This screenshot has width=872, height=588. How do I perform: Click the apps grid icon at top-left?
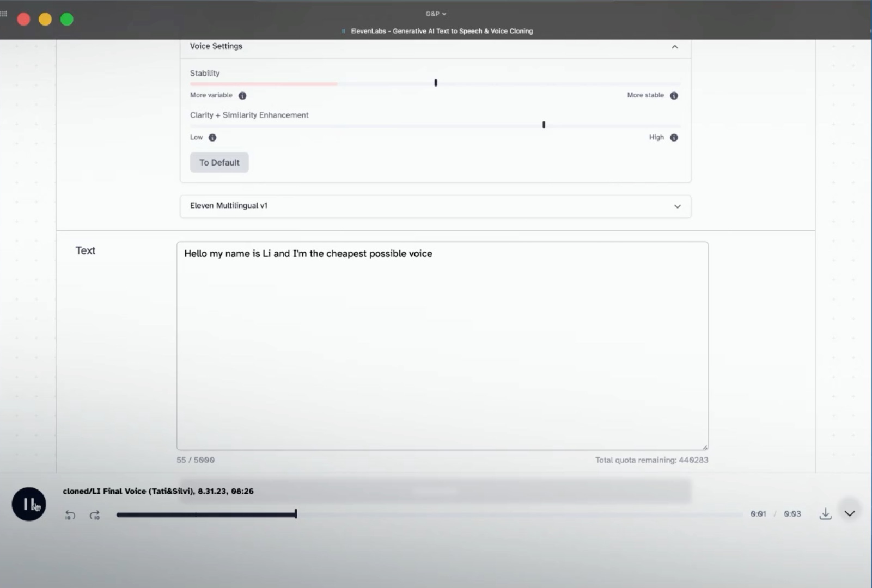point(4,14)
